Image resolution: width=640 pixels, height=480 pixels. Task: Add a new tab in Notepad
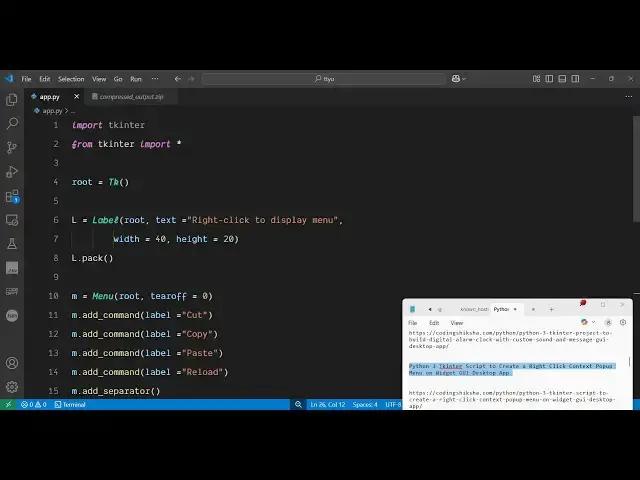tap(551, 309)
